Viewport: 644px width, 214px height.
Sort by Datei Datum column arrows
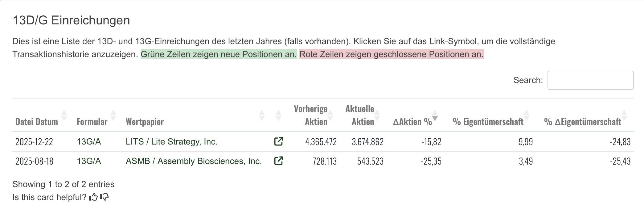coord(64,115)
